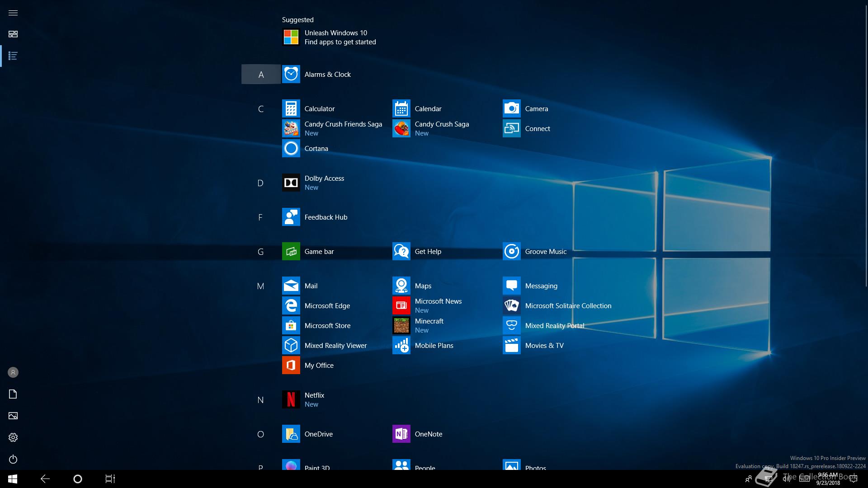Viewport: 868px width, 488px height.
Task: Open the People tray icon
Action: pyautogui.click(x=749, y=479)
